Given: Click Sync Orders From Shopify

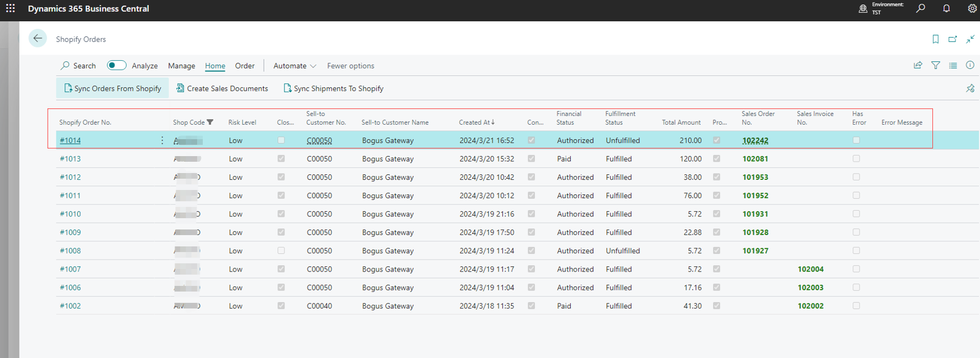Looking at the screenshot, I should click(112, 88).
